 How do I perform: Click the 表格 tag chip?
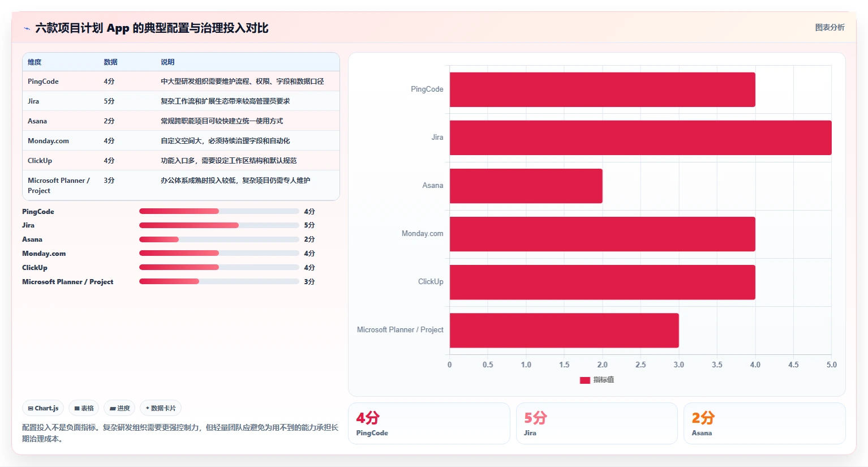(x=84, y=408)
